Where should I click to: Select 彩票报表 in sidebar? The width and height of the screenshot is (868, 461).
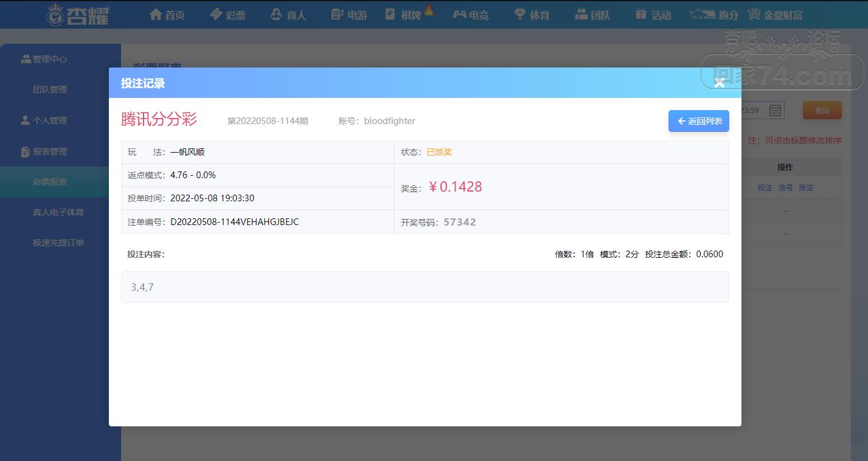pos(50,182)
